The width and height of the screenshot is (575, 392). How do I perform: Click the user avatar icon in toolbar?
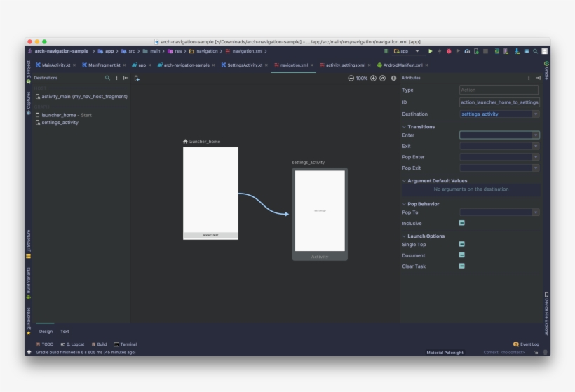click(545, 51)
